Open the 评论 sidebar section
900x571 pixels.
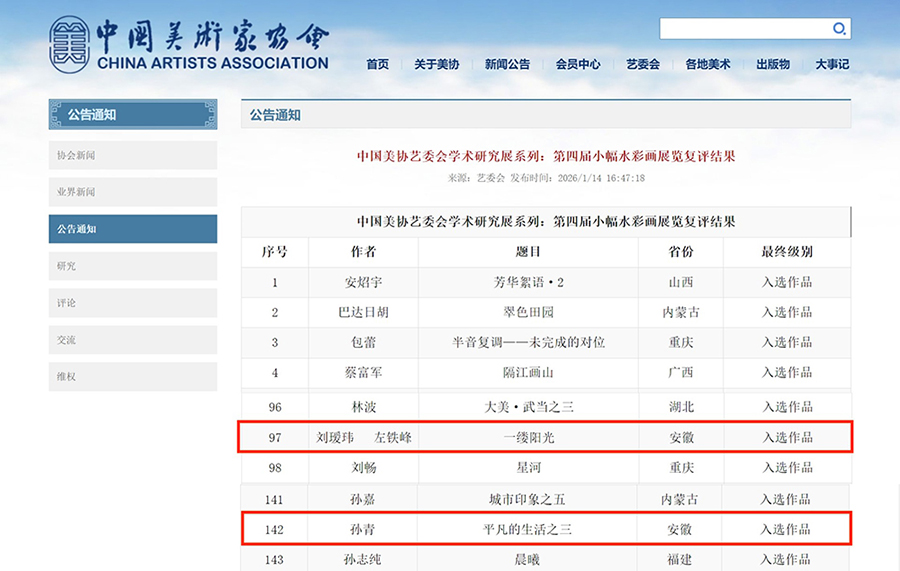tap(133, 303)
